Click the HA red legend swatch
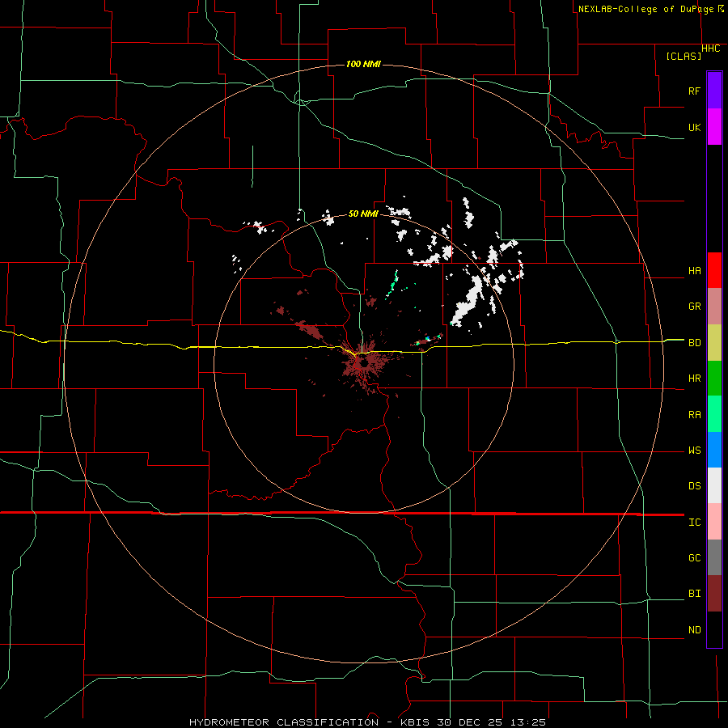This screenshot has height=728, width=728. click(714, 270)
